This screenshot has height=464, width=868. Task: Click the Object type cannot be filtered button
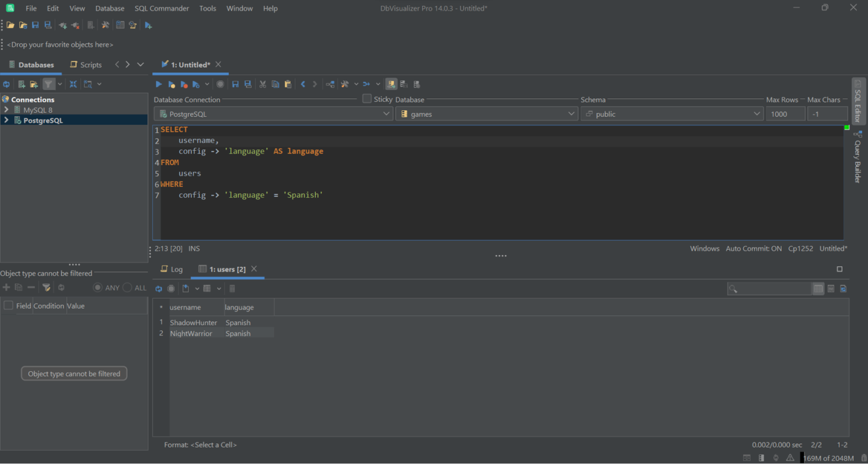pyautogui.click(x=73, y=373)
